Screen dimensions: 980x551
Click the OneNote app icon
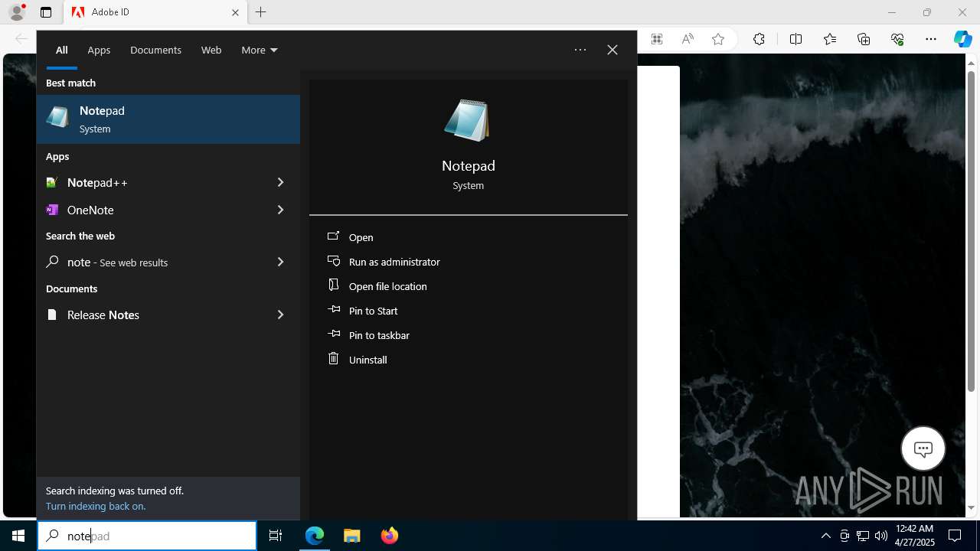tap(51, 210)
